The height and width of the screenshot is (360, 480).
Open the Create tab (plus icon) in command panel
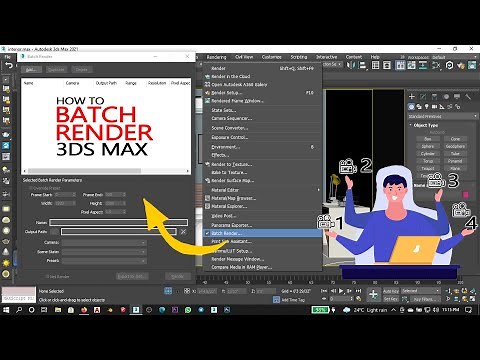[412, 97]
